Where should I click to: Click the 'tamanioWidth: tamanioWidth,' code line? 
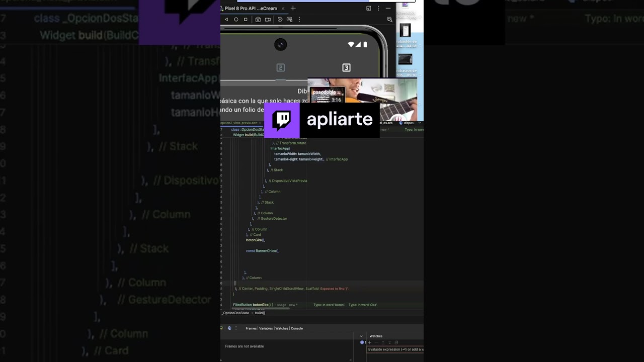(297, 154)
